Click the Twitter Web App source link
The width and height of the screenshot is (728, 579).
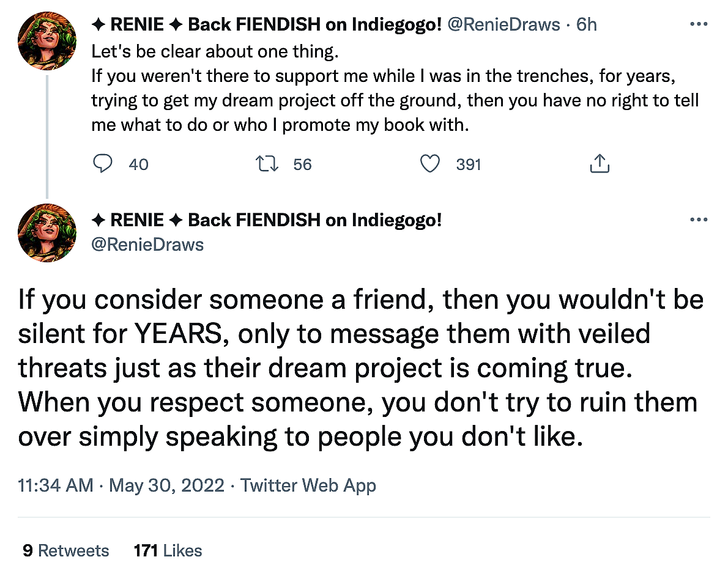coord(308,485)
